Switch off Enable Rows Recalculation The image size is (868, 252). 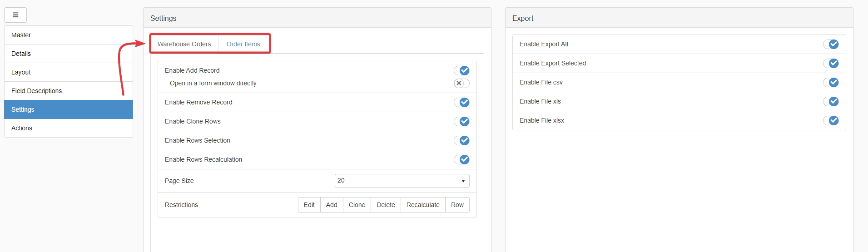(x=461, y=159)
